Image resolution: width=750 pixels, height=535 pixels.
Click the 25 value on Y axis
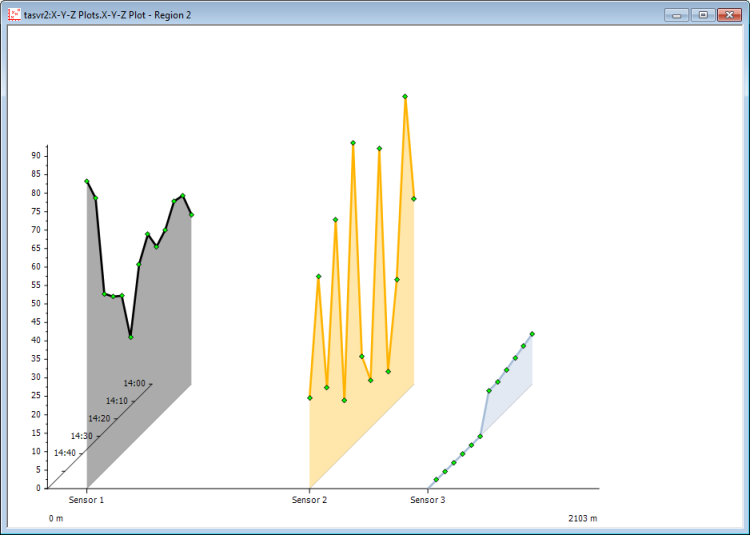36,396
